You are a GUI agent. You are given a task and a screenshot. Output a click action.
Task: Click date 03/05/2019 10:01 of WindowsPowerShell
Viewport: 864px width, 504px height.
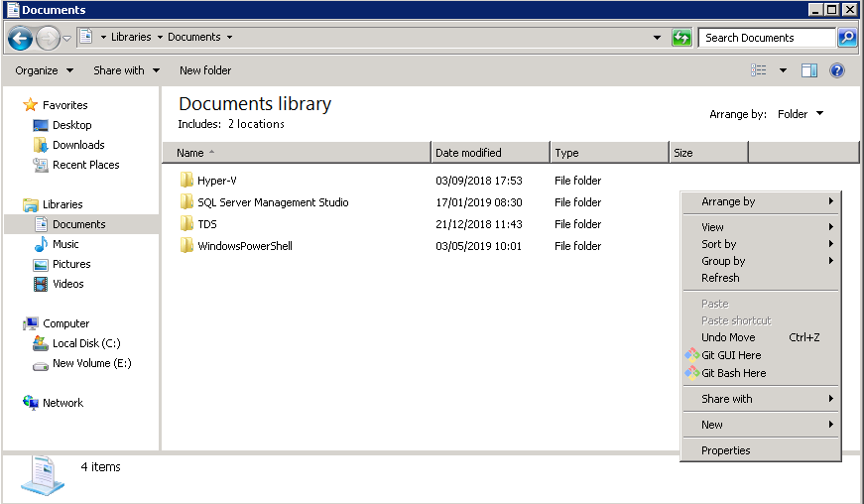point(478,246)
